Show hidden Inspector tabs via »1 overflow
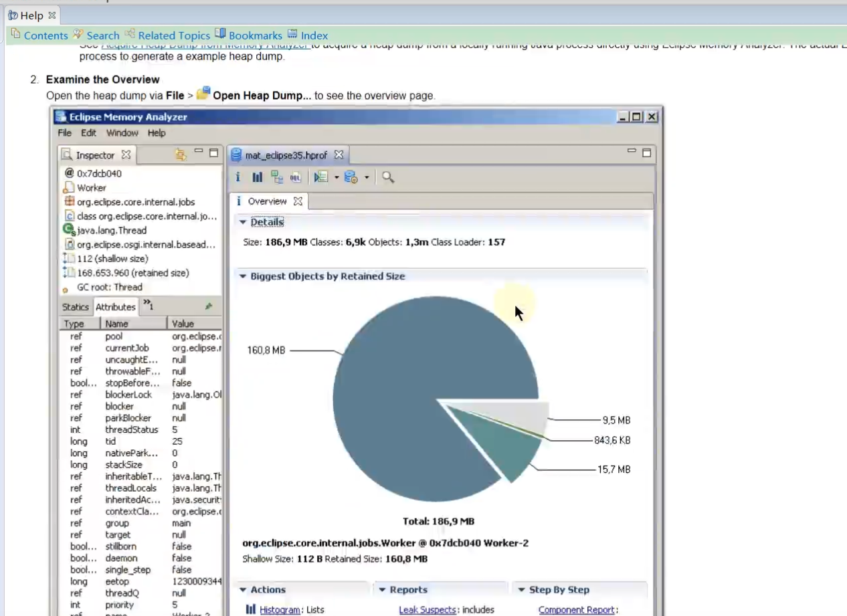The height and width of the screenshot is (616, 847). (148, 306)
